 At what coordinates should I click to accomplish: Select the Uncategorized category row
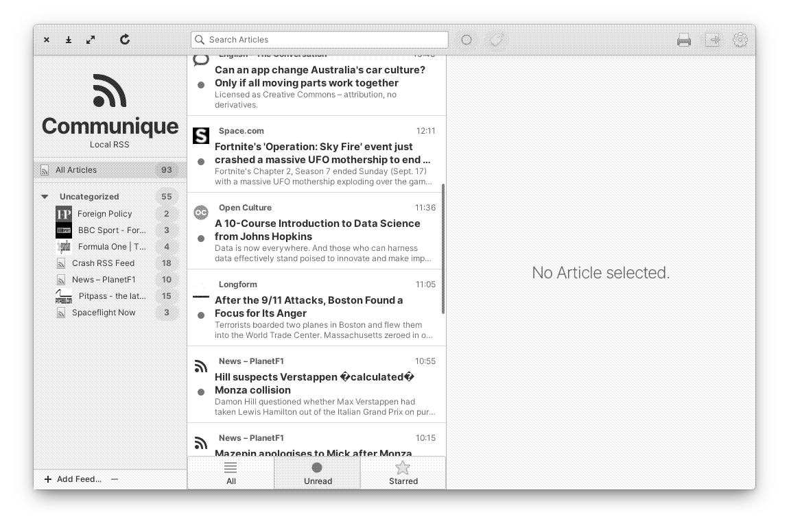(110, 197)
